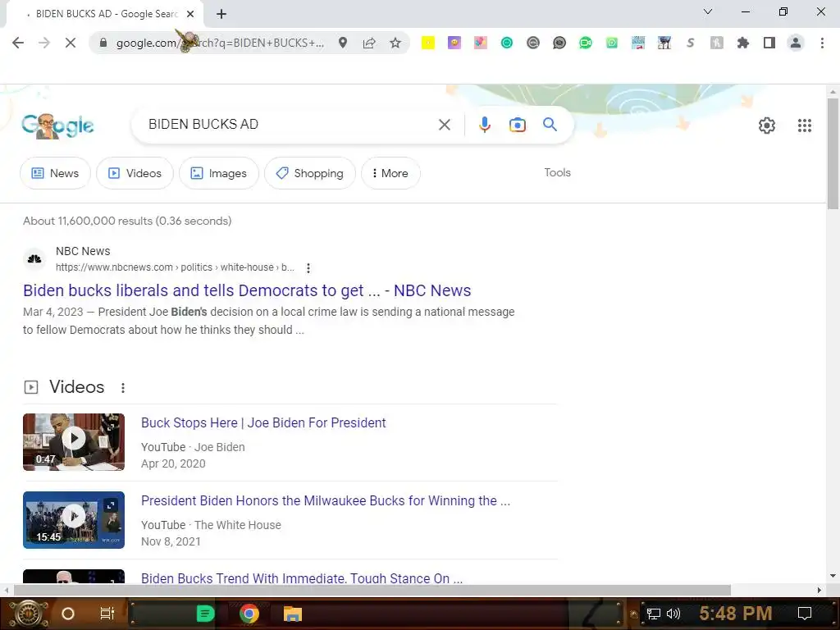Open the purple emoji extension

[x=454, y=43]
